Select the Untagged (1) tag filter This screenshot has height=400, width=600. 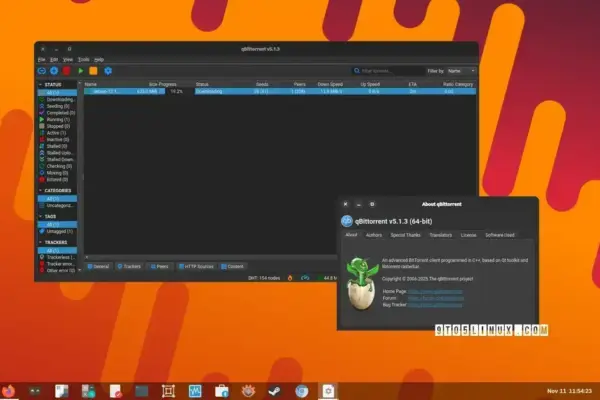coord(57,232)
